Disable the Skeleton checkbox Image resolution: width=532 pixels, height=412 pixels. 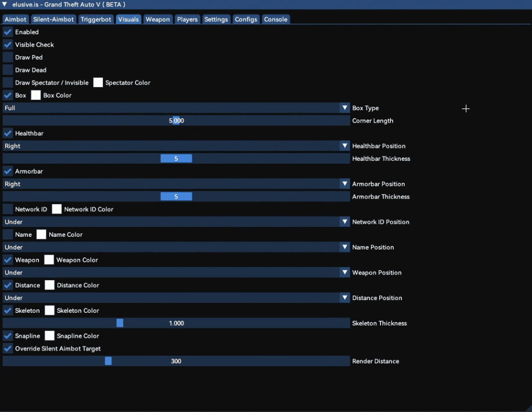tap(8, 310)
